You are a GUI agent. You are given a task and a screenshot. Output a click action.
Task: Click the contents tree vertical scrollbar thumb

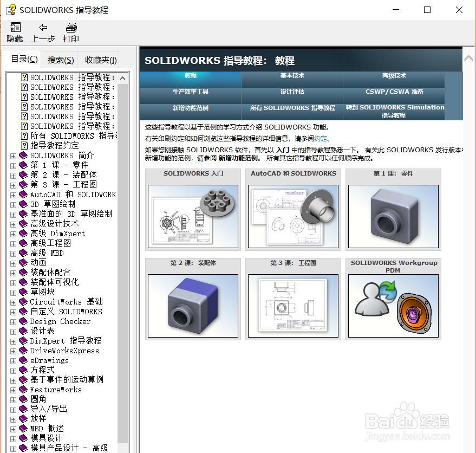[122, 264]
